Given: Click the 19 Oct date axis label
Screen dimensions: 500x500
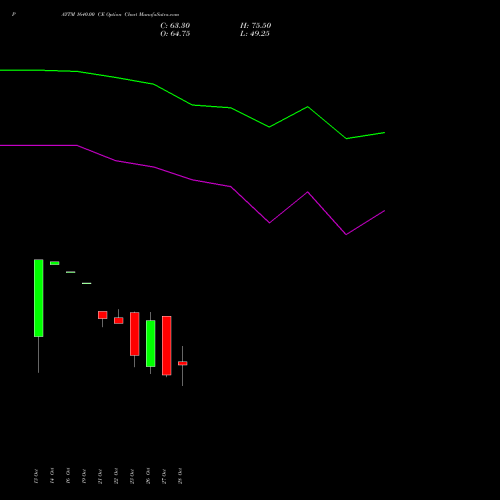Looking at the screenshot, I should (x=84, y=476).
